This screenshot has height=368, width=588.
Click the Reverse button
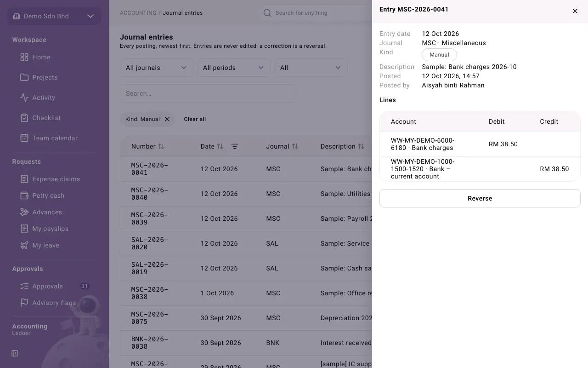point(480,198)
